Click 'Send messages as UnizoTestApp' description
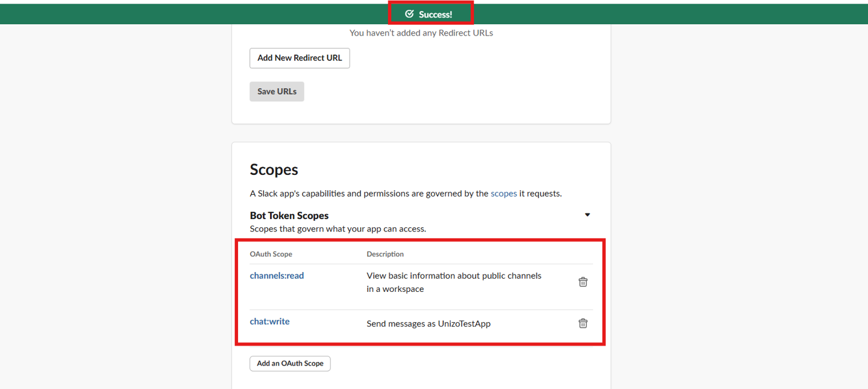The height and width of the screenshot is (389, 868). (x=428, y=324)
